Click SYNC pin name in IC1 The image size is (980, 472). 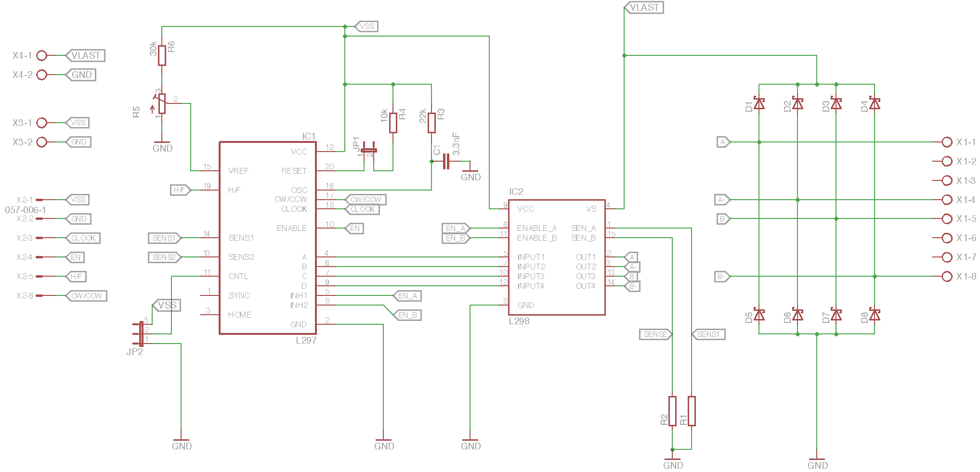coord(239,295)
